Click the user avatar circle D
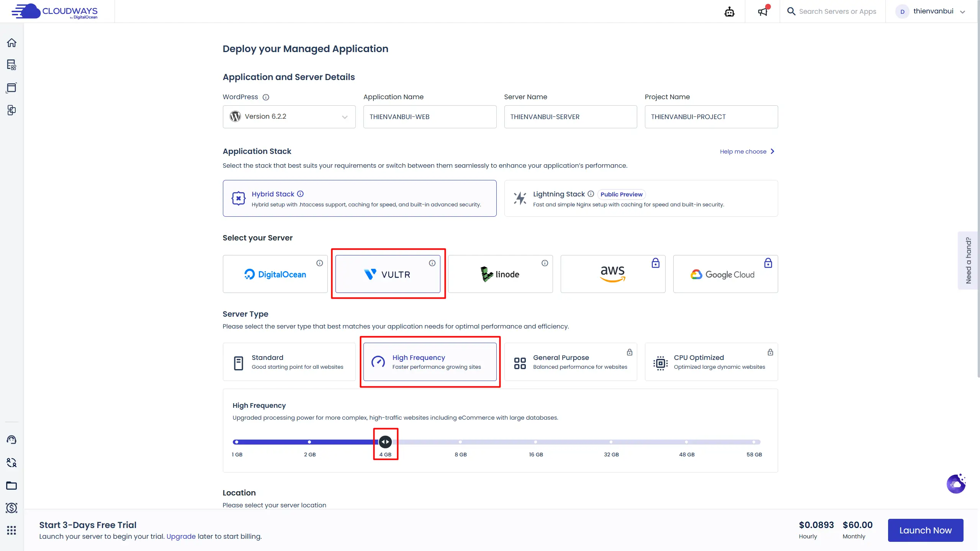980x551 pixels. click(x=902, y=11)
